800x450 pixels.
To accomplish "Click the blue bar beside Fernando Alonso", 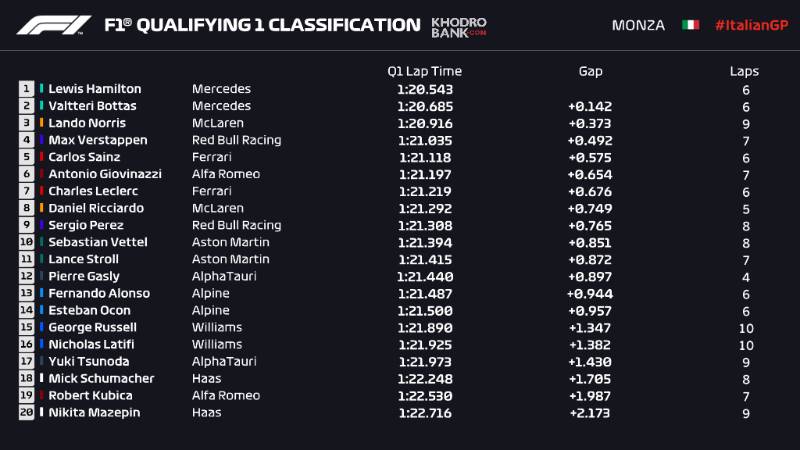I will pyautogui.click(x=42, y=293).
